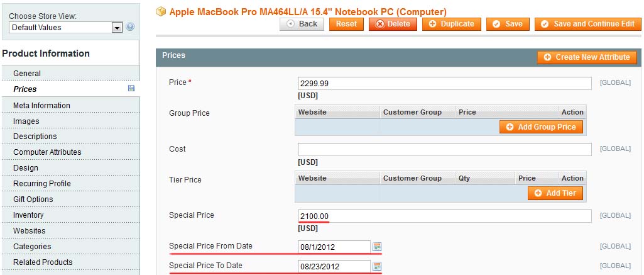This screenshot has height=275, width=644.
Task: Click the Reset button
Action: pos(346,24)
